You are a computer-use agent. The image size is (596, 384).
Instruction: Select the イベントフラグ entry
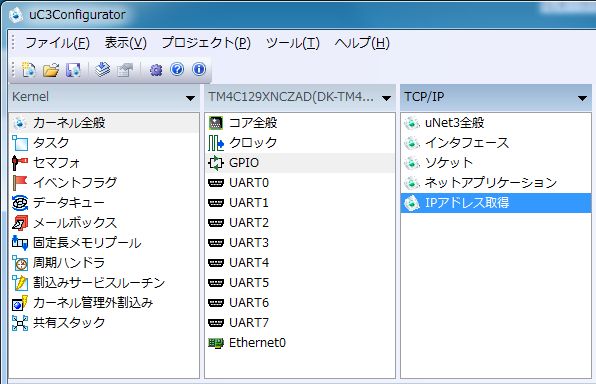pos(104,183)
